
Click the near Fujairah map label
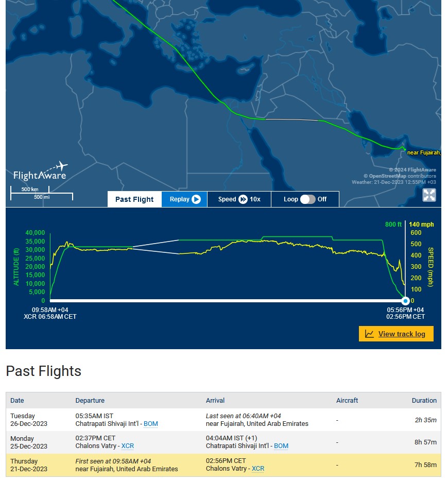pos(424,153)
